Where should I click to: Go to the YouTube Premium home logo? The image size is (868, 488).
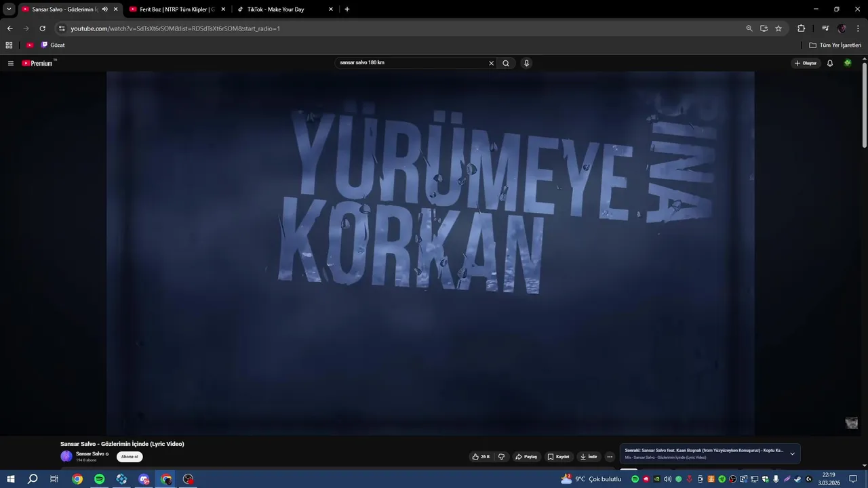click(37, 63)
